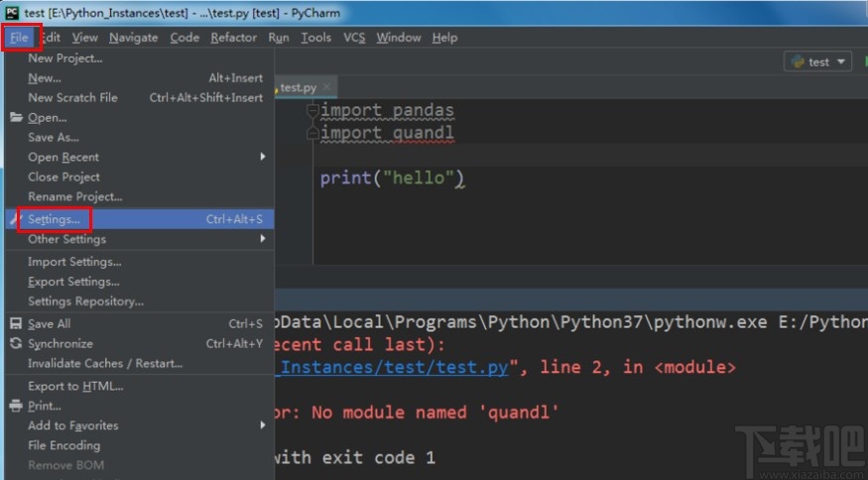
Task: Click the "No module named 'quandl'" error text
Action: 435,413
